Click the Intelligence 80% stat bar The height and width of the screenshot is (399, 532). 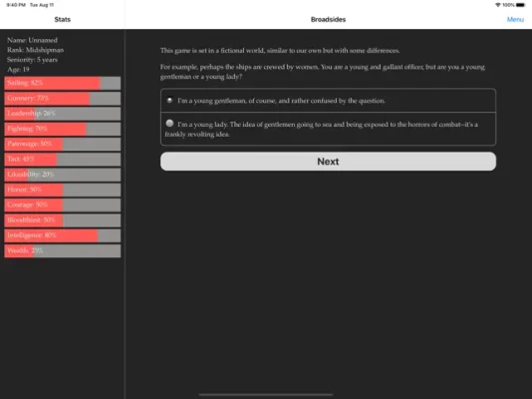[63, 235]
